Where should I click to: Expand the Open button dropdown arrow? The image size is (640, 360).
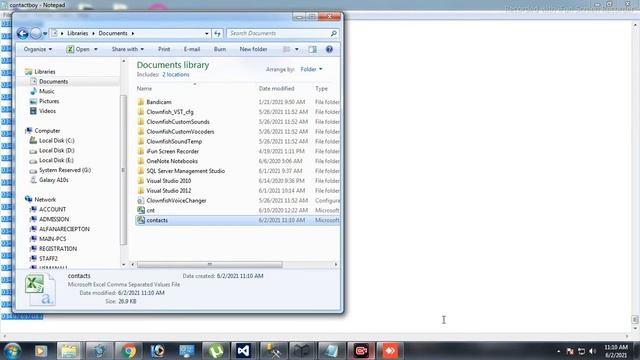[x=96, y=49]
